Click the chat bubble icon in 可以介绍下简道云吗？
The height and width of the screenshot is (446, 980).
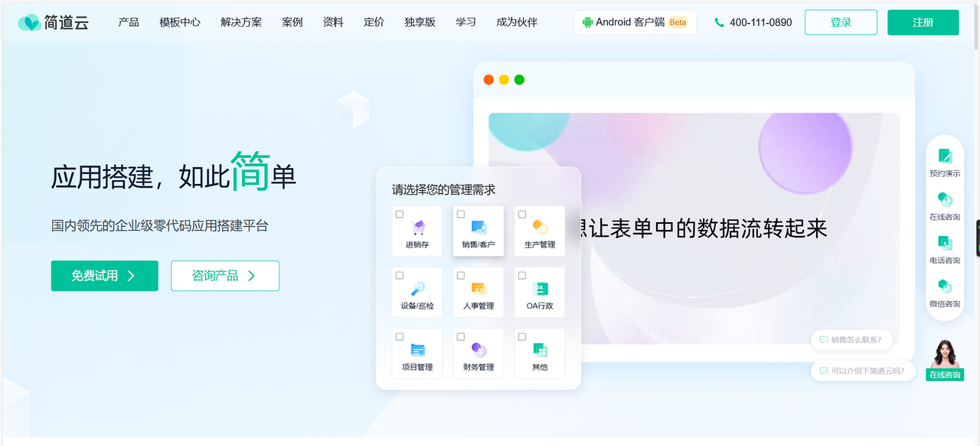click(x=823, y=371)
